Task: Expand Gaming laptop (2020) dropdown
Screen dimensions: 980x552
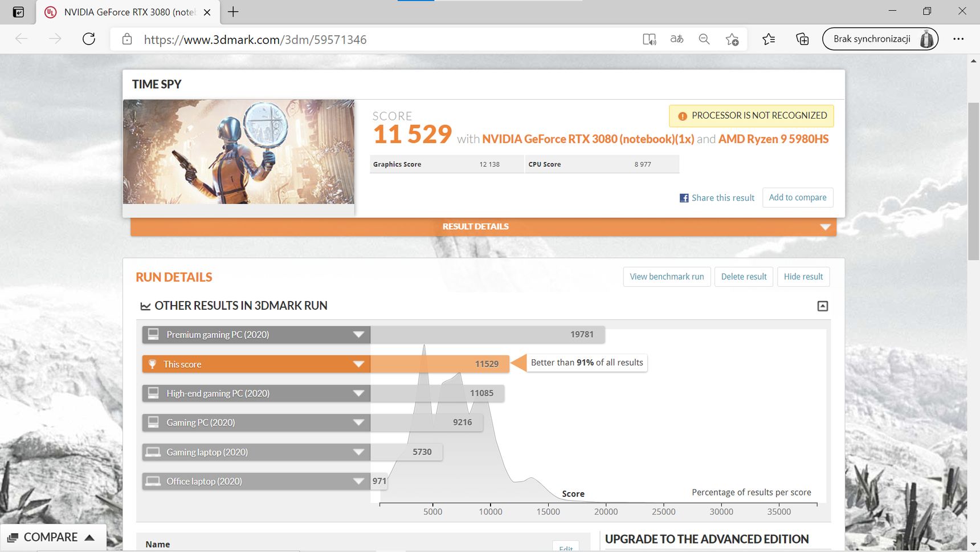Action: tap(358, 452)
